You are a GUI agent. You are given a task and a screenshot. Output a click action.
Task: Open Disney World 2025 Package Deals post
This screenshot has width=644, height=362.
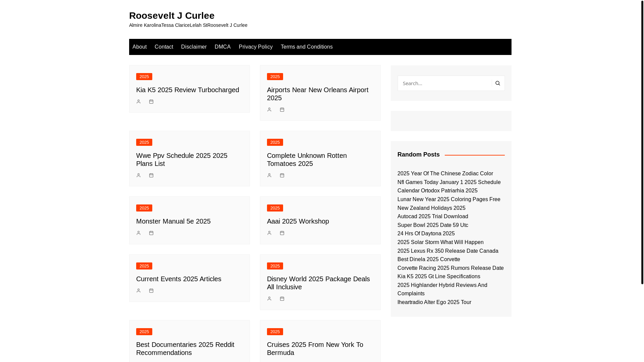coord(318,283)
